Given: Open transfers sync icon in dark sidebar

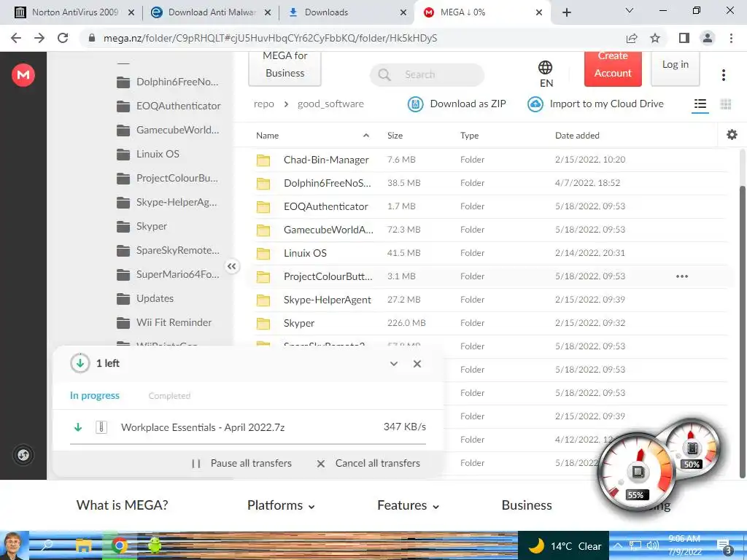Looking at the screenshot, I should pos(23,455).
